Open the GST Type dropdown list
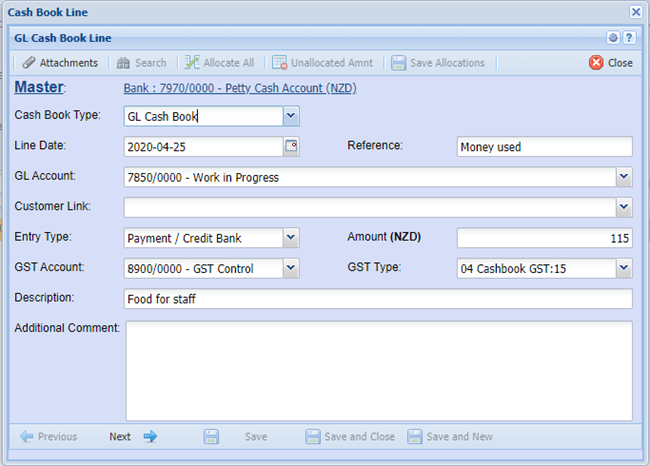The width and height of the screenshot is (650, 466). [x=624, y=268]
